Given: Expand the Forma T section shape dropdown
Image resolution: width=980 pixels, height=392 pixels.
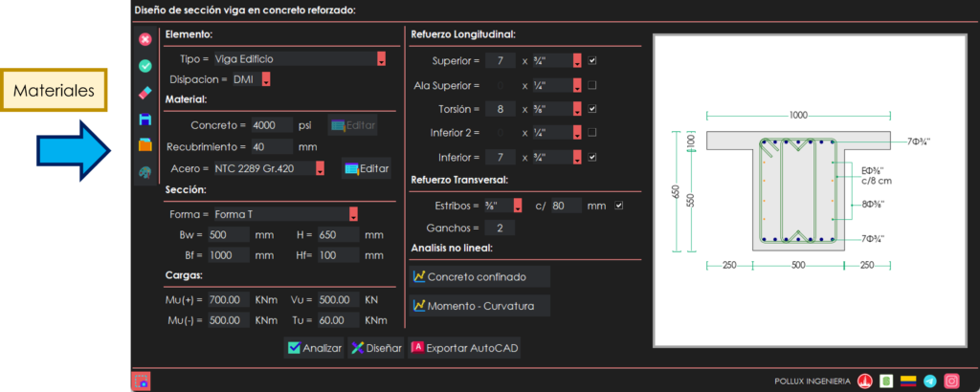Looking at the screenshot, I should point(353,214).
